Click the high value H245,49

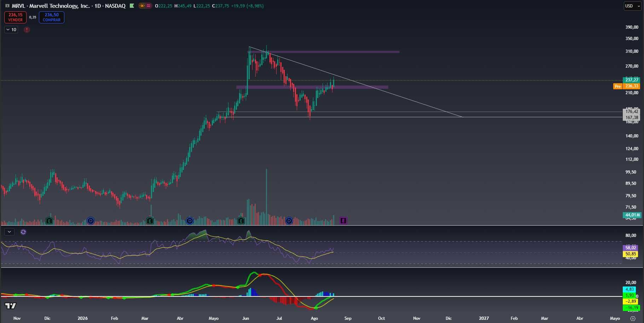click(183, 6)
